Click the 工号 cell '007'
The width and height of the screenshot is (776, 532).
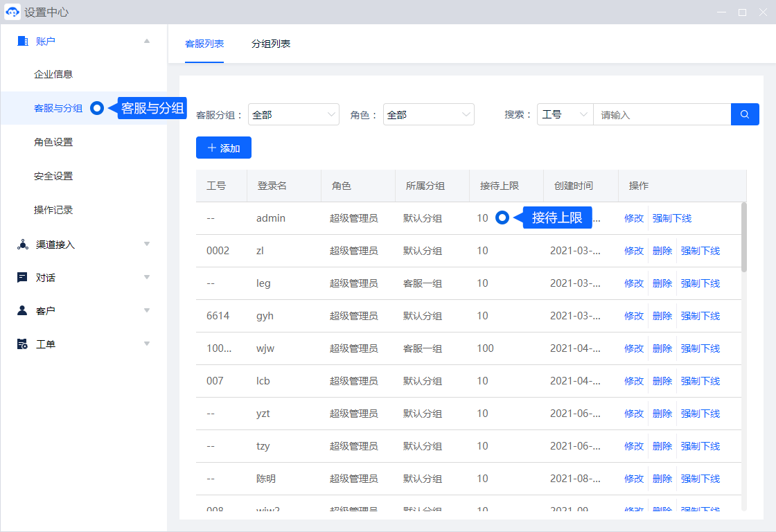pos(215,381)
